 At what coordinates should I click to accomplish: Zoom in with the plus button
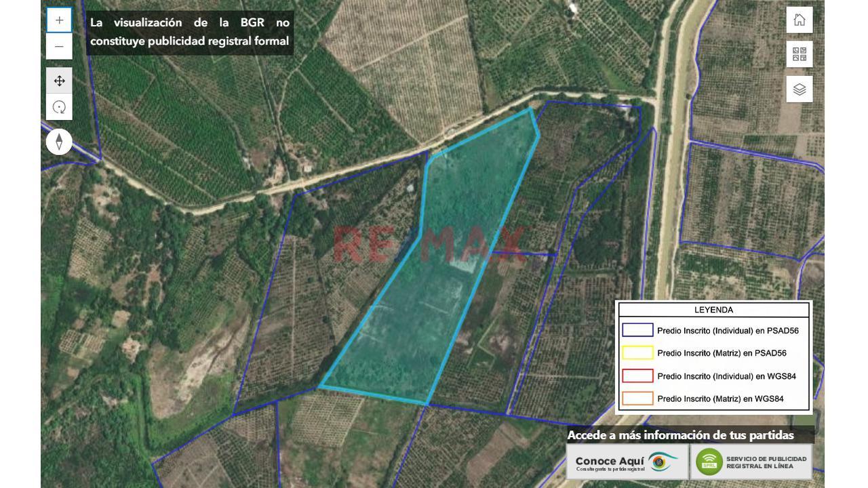59,20
